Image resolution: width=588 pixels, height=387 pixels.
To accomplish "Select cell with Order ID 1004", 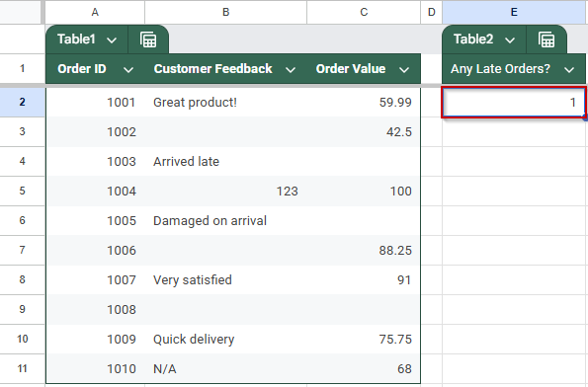I will 95,192.
